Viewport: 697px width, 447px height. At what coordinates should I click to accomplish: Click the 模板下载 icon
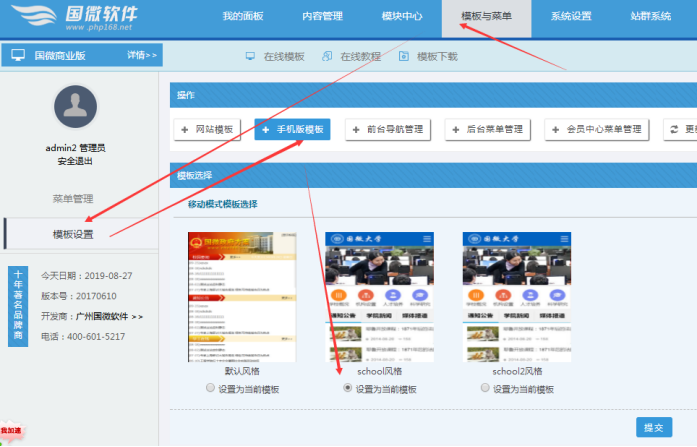coord(403,57)
